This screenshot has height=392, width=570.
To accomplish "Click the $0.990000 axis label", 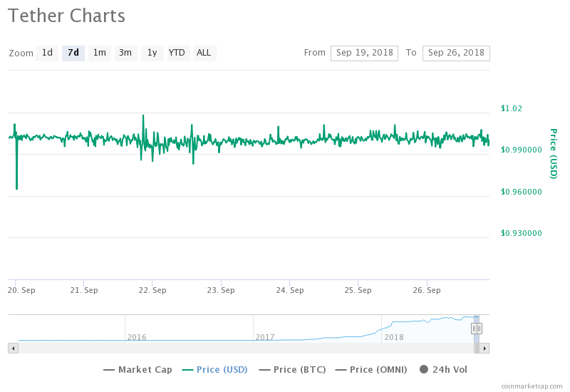I will click(522, 150).
